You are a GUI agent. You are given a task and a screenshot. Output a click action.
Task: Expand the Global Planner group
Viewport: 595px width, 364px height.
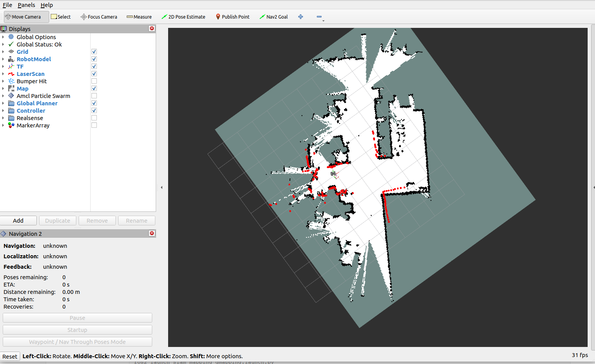click(3, 103)
